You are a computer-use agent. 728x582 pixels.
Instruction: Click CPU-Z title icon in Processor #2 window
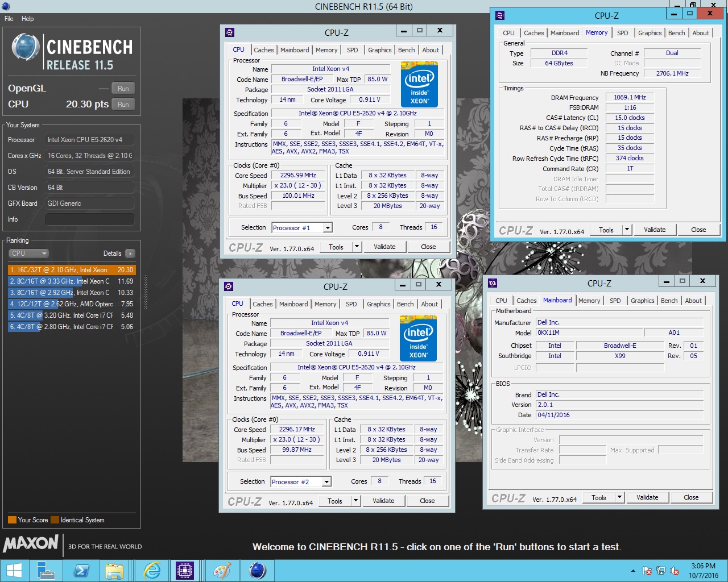(x=229, y=286)
